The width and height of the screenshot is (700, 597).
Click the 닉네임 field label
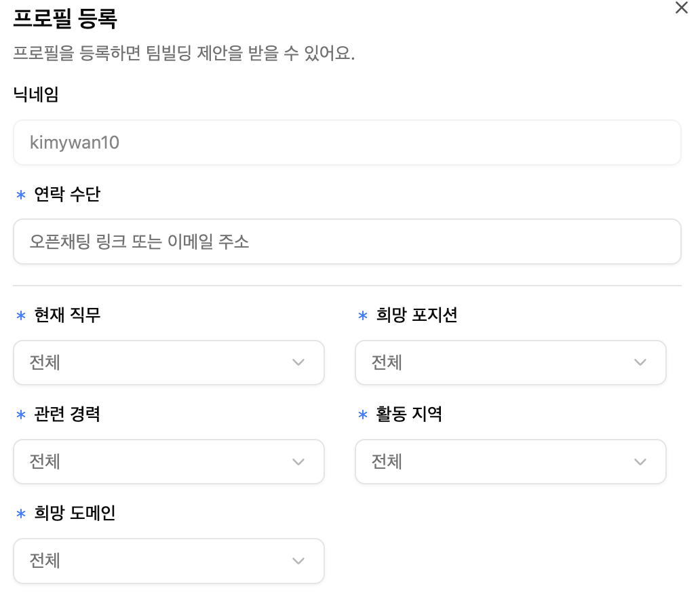36,95
